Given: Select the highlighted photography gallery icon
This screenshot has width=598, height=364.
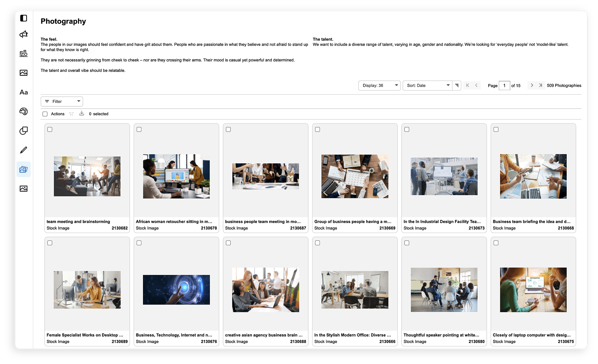Looking at the screenshot, I should tap(24, 169).
